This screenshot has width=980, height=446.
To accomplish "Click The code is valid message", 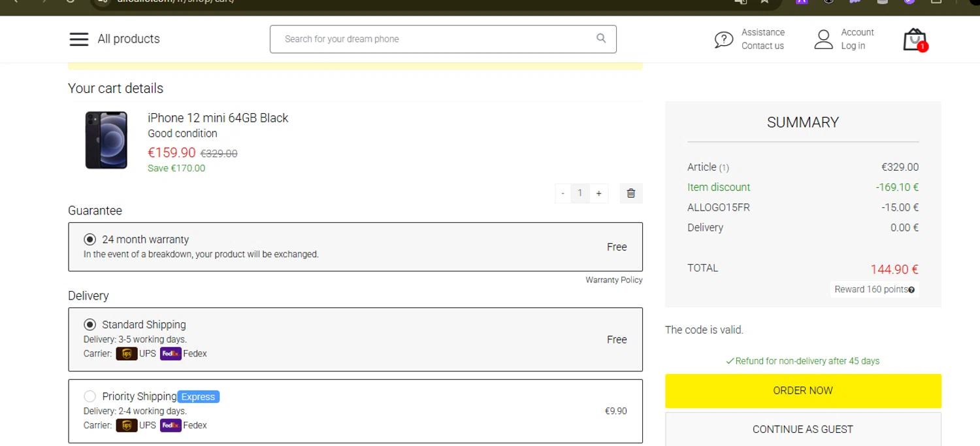I will click(x=704, y=330).
